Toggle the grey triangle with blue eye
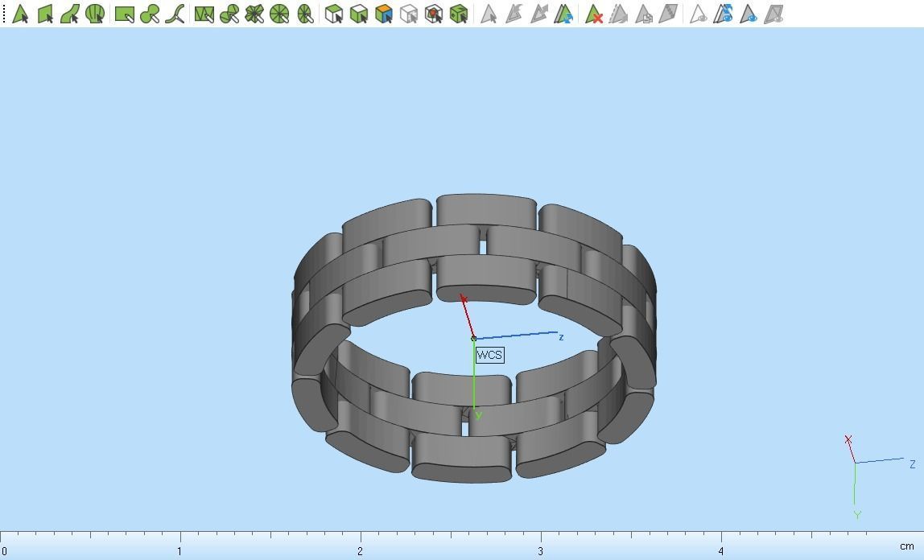The image size is (924, 560). (x=749, y=14)
